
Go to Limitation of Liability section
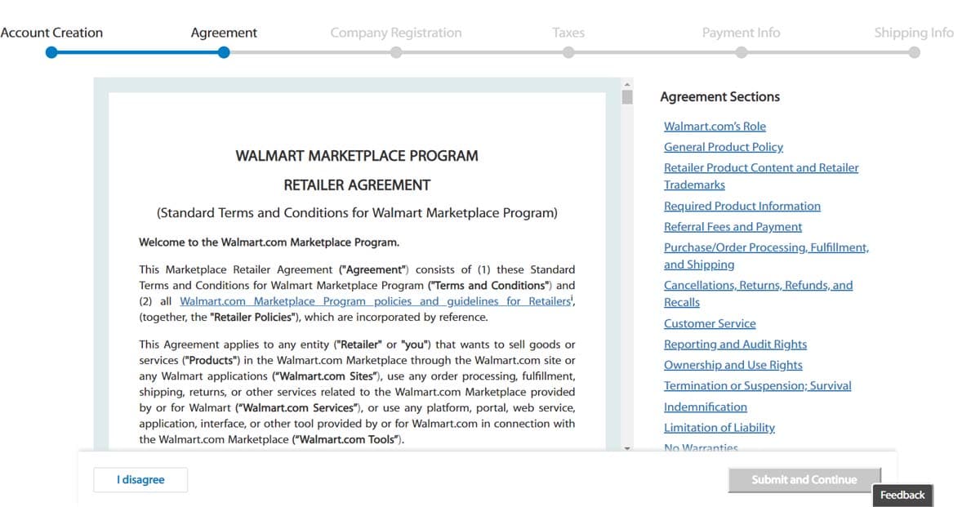point(719,428)
